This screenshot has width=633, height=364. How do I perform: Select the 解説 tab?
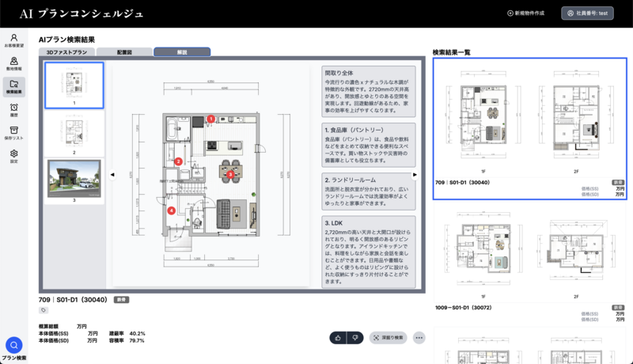pos(182,52)
